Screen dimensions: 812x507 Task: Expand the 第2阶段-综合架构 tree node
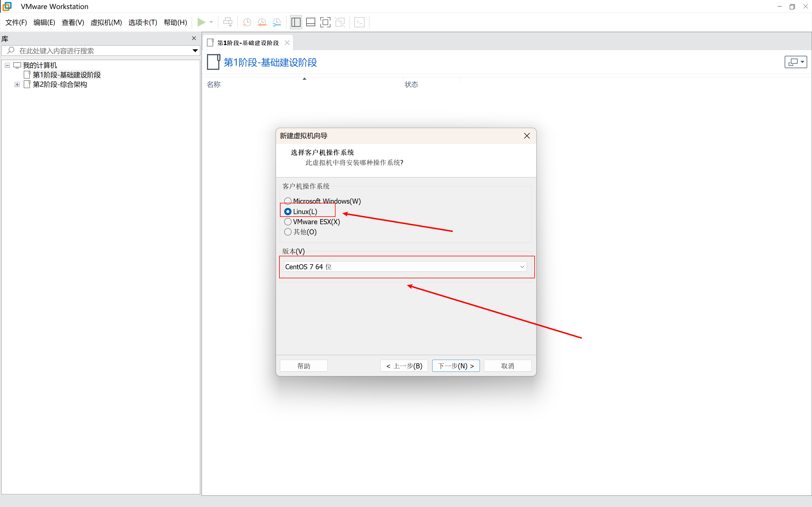pyautogui.click(x=17, y=84)
